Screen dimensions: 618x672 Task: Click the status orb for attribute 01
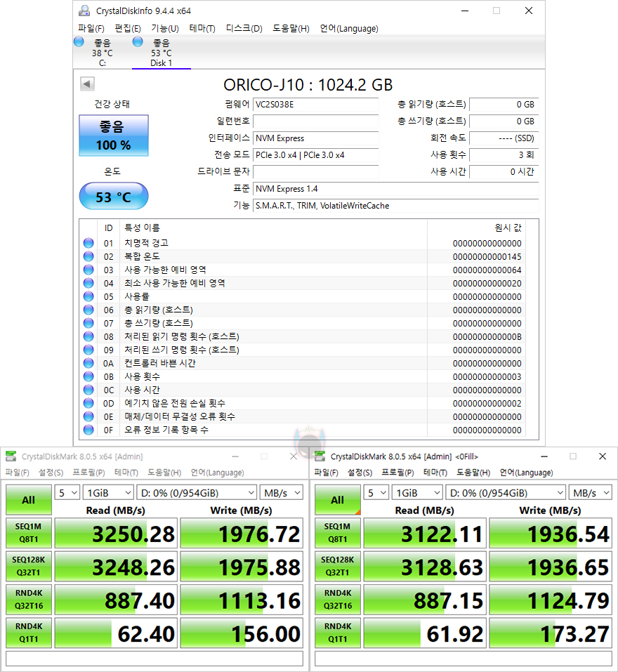click(88, 244)
